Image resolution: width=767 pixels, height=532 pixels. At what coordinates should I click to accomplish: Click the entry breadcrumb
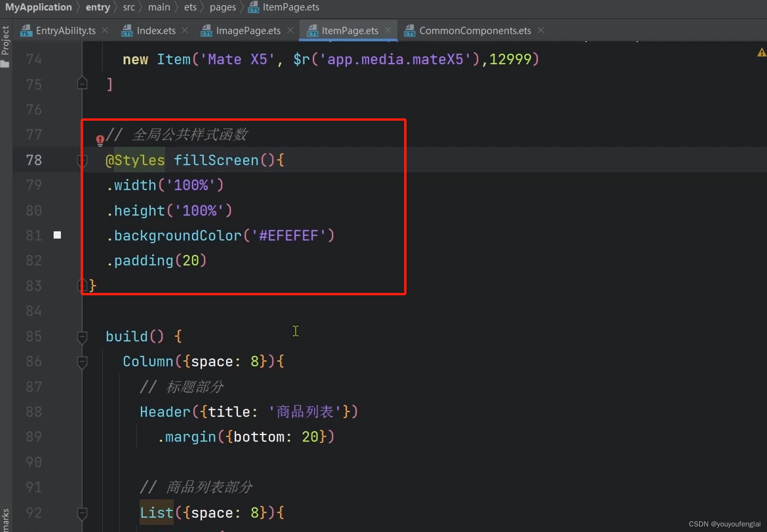pyautogui.click(x=98, y=7)
